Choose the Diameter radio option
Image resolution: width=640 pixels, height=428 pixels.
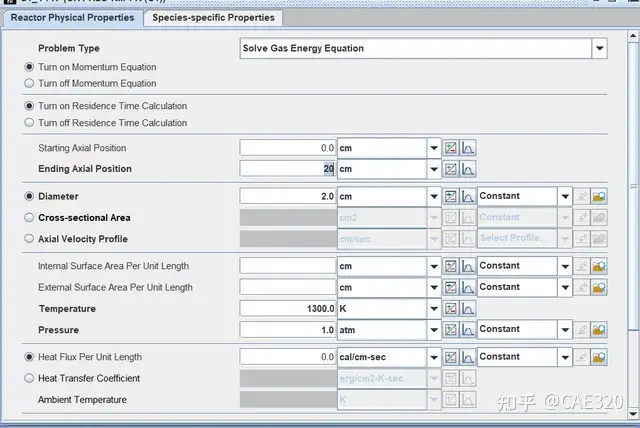[x=29, y=196]
